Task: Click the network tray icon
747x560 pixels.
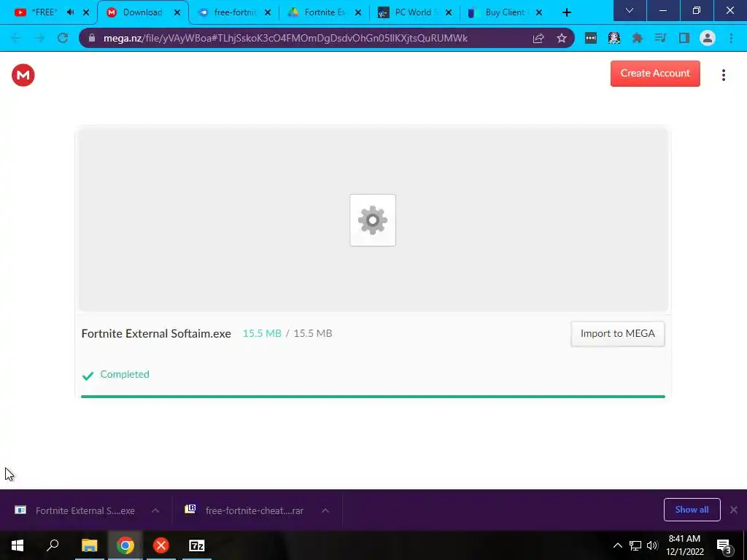Action: (x=635, y=545)
